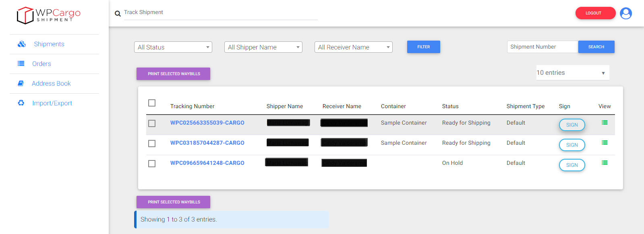Click Default type in WPC096659641248-CARGO row
644x234 pixels.
point(516,163)
